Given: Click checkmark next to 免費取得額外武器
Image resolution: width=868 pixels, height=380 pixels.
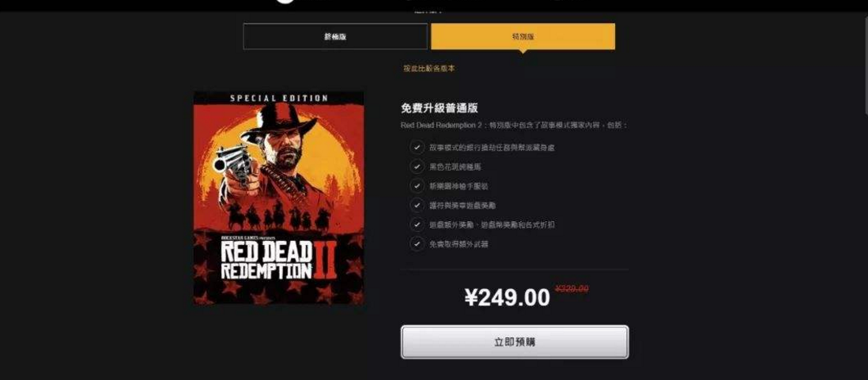Looking at the screenshot, I should coord(417,244).
